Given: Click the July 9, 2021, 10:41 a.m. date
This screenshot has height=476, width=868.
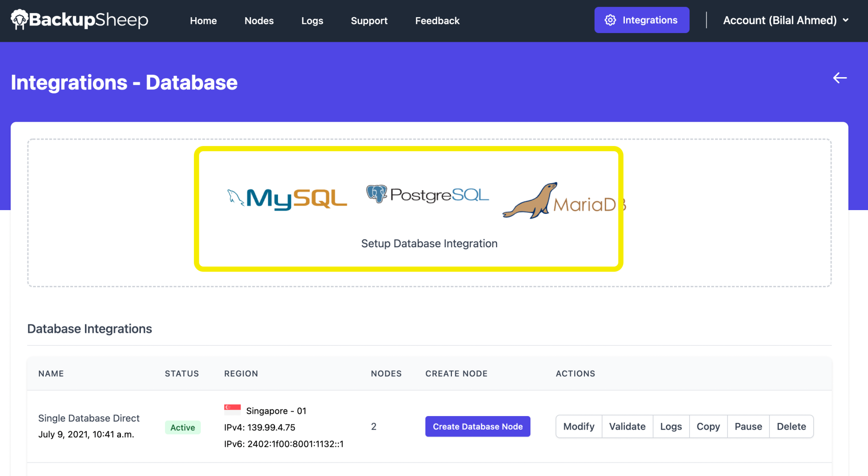Looking at the screenshot, I should pyautogui.click(x=86, y=434).
